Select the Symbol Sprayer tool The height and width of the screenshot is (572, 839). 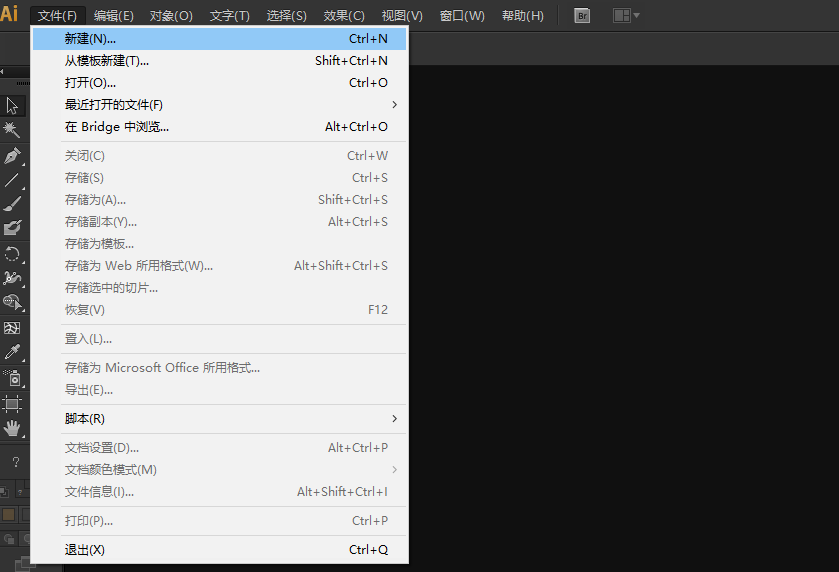(x=12, y=378)
